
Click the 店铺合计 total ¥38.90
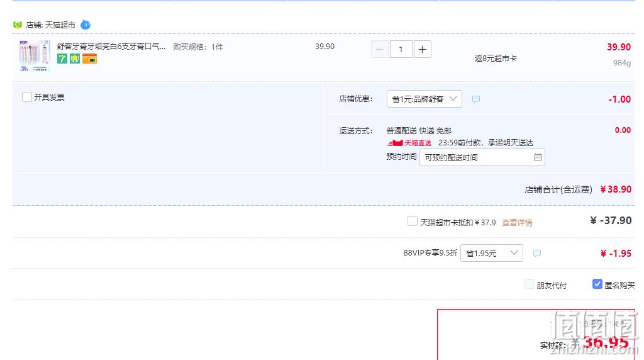coord(616,189)
